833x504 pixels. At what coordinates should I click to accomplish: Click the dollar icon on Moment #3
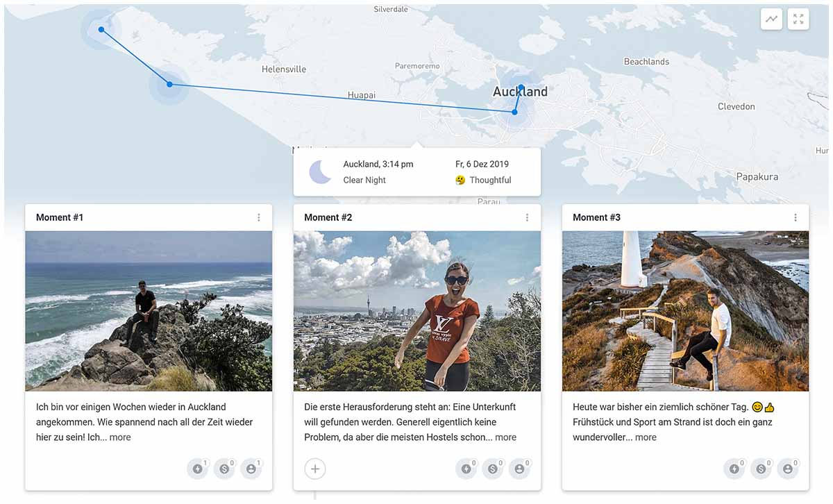tap(761, 469)
